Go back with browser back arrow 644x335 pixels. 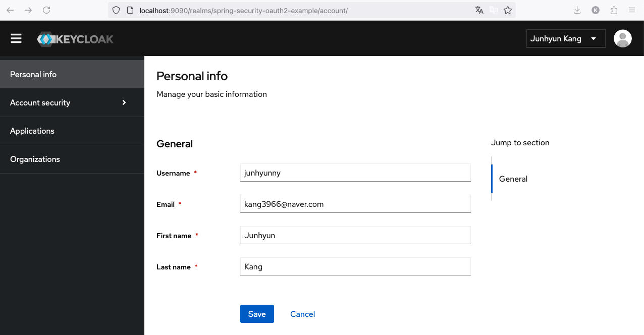10,10
